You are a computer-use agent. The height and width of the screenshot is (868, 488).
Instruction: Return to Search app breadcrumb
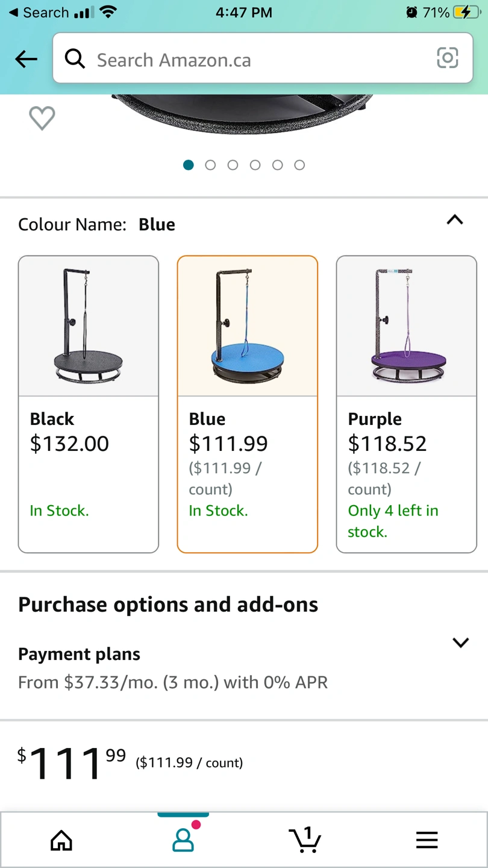coord(39,12)
